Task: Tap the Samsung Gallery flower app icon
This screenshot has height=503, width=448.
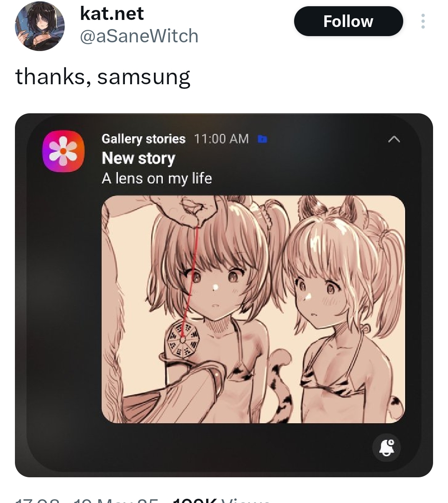Action: [63, 151]
